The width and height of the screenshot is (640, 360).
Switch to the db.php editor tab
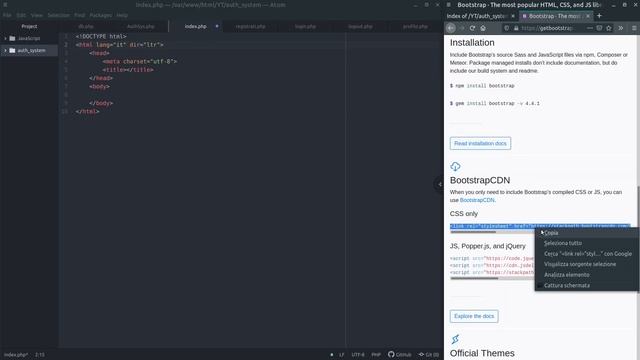click(x=86, y=26)
